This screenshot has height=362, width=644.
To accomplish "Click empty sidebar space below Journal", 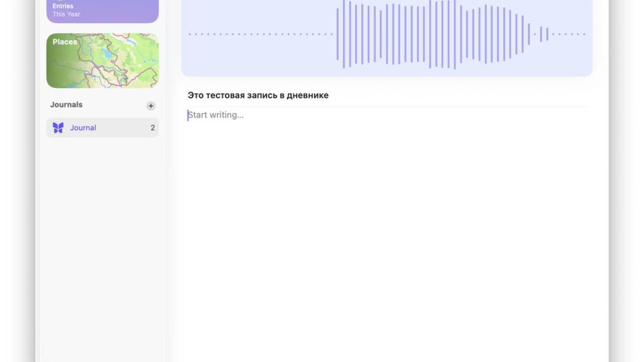I will [102, 241].
